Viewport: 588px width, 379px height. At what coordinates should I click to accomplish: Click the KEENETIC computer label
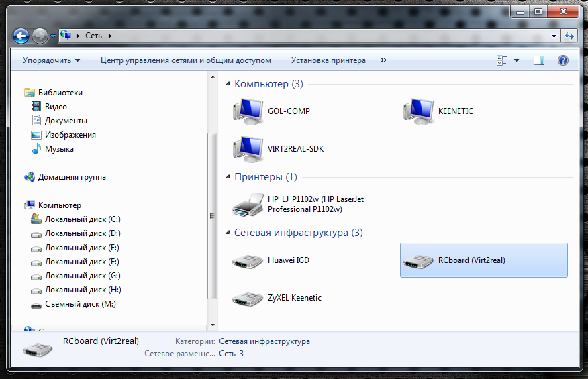(456, 111)
